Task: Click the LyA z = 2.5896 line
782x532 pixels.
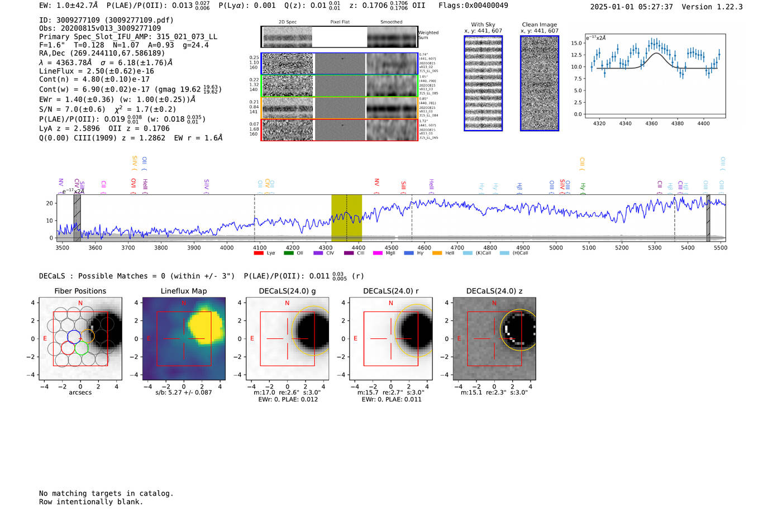Action: point(104,128)
